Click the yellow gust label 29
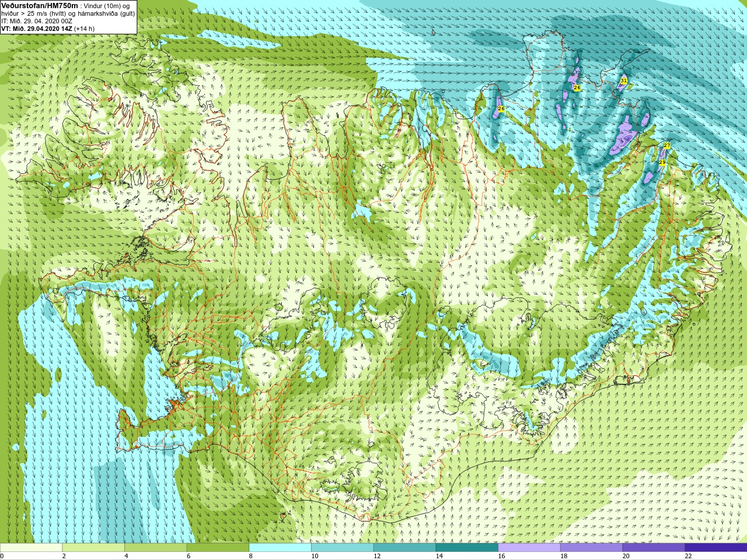This screenshot has height=560, width=747. [662, 162]
